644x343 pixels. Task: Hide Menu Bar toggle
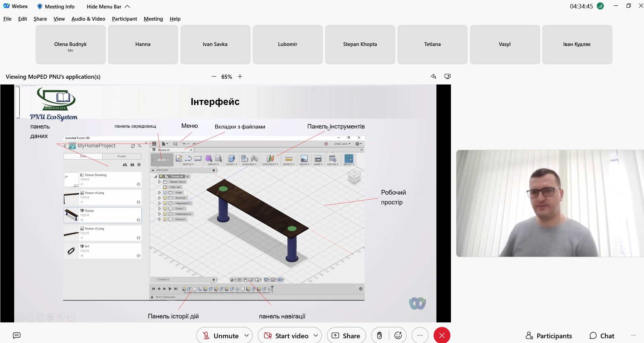coord(108,6)
